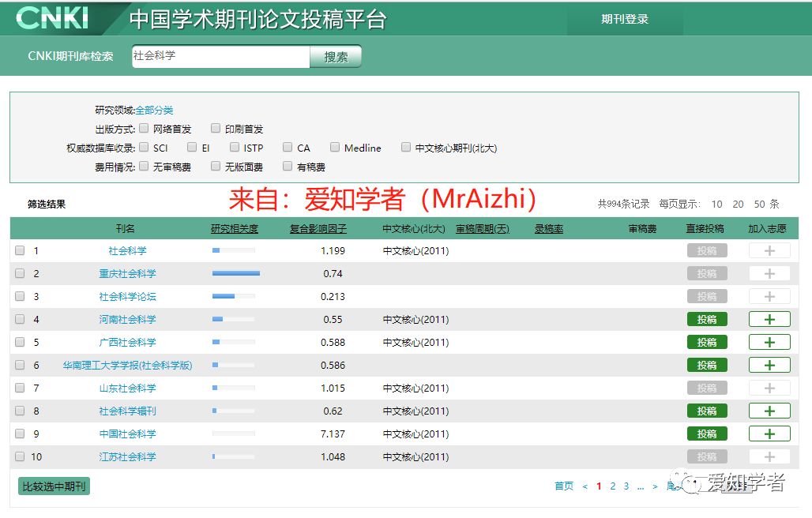Click 共994条记录 record count text

click(623, 204)
